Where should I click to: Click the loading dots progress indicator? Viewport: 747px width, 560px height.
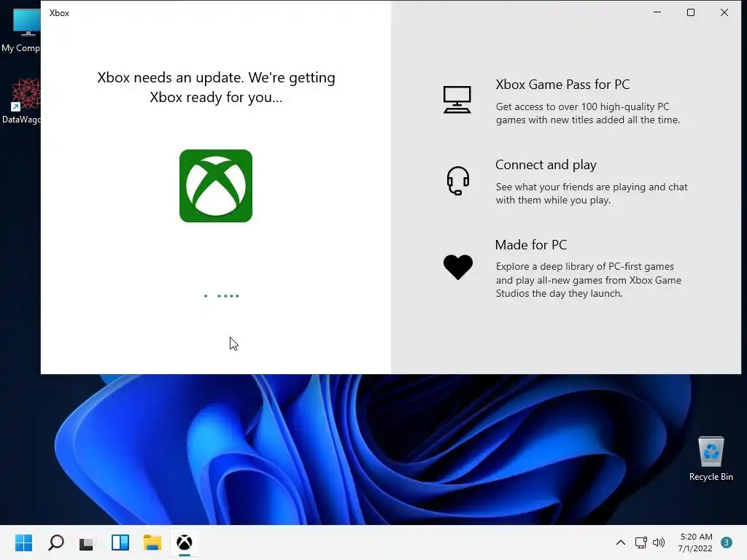(x=222, y=296)
